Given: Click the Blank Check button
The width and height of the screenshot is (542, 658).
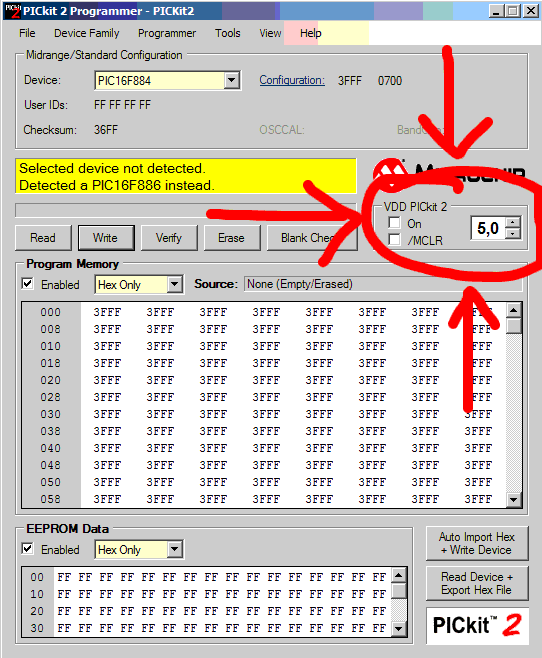Looking at the screenshot, I should 312,238.
